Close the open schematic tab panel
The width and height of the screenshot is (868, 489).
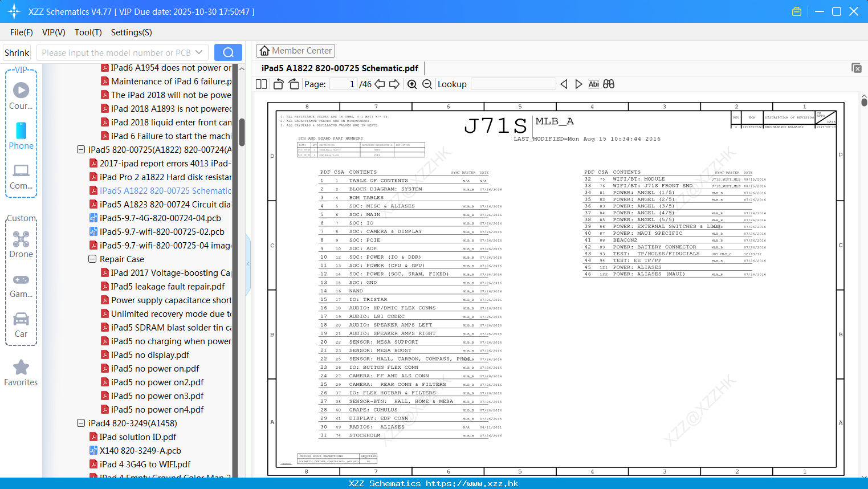[x=856, y=68]
